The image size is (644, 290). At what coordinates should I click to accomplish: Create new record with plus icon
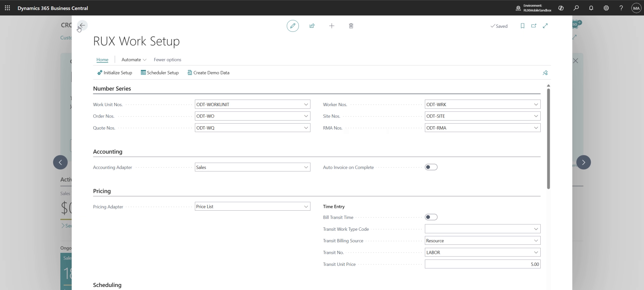point(332,26)
